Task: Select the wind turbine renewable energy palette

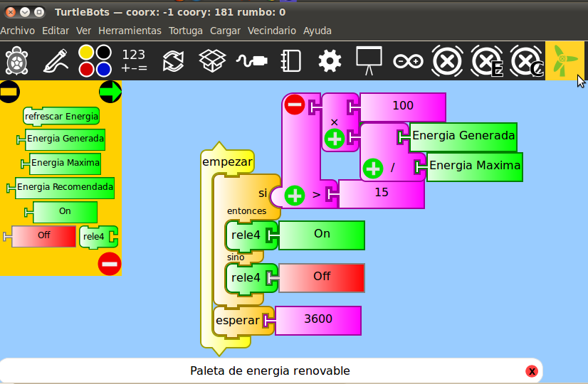Action: [565, 60]
